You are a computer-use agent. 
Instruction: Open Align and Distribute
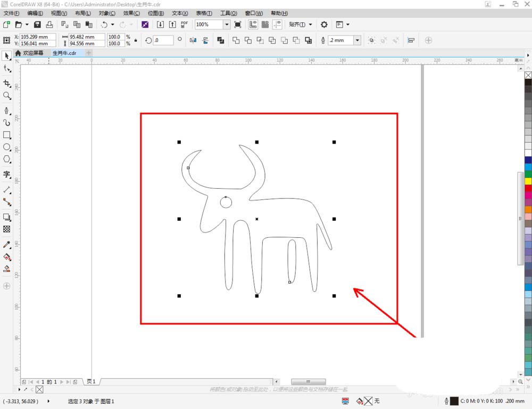point(411,40)
